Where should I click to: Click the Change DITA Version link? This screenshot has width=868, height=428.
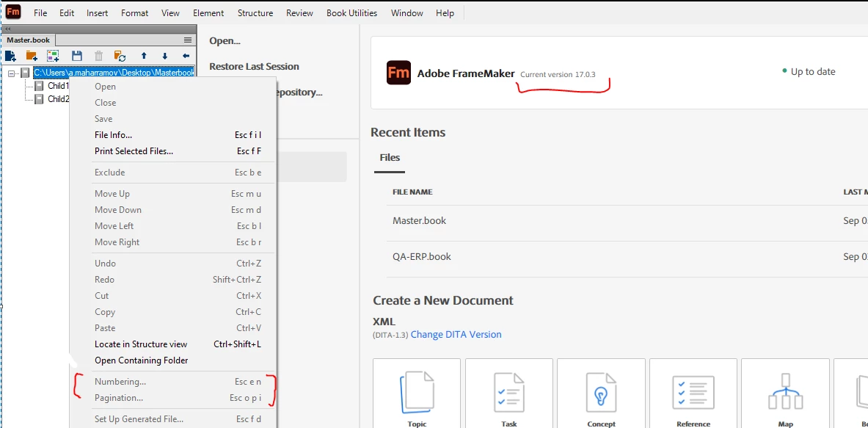tap(456, 335)
